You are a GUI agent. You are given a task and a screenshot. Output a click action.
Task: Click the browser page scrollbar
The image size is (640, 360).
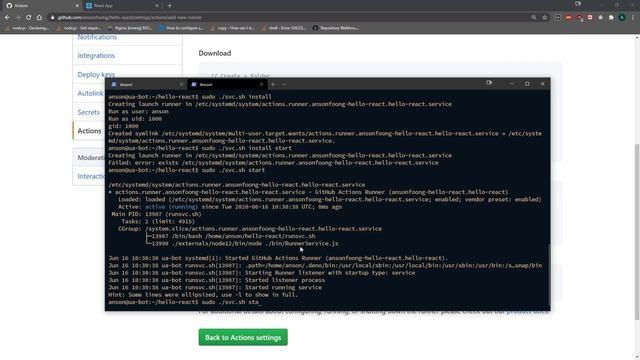coord(637,231)
